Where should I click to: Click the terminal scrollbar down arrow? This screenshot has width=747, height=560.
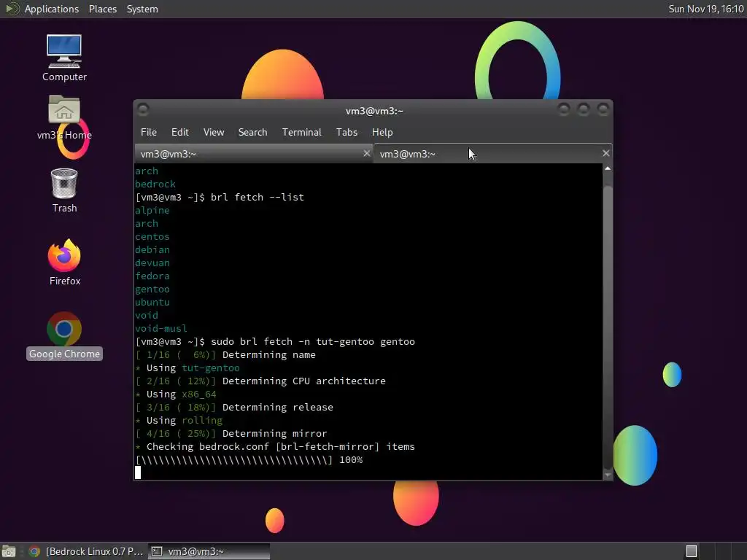coord(608,475)
